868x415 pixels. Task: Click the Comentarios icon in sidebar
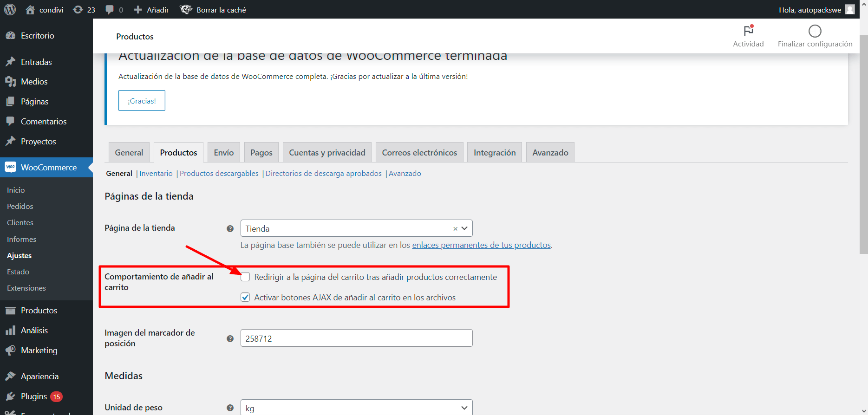click(x=10, y=121)
